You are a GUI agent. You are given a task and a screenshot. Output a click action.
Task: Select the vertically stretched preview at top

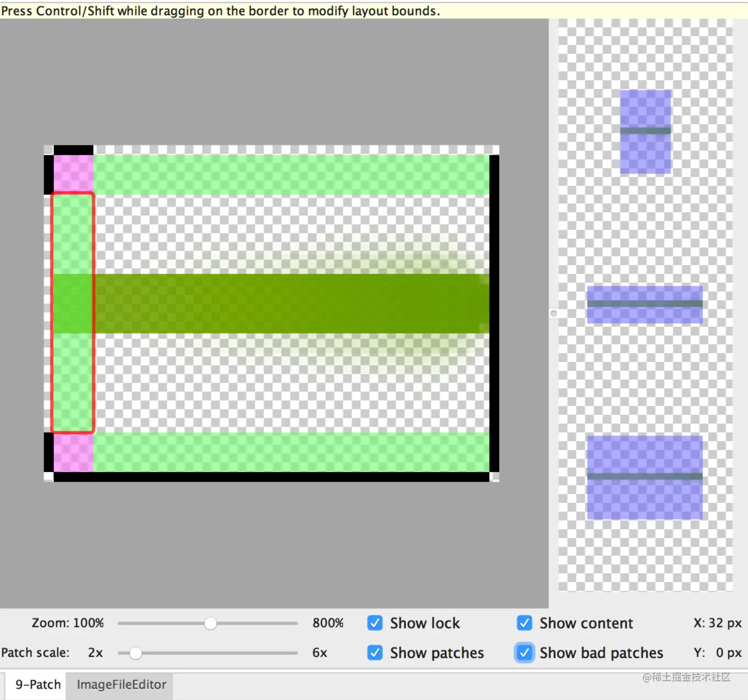pyautogui.click(x=645, y=132)
